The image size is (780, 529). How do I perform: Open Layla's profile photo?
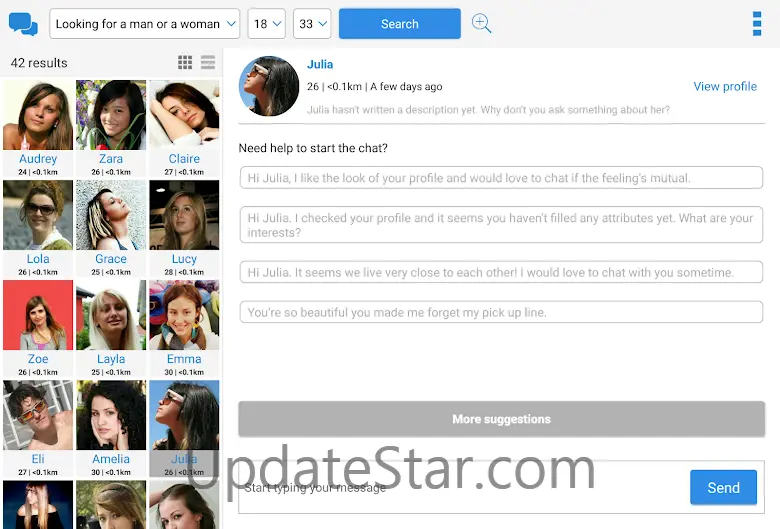(x=111, y=315)
